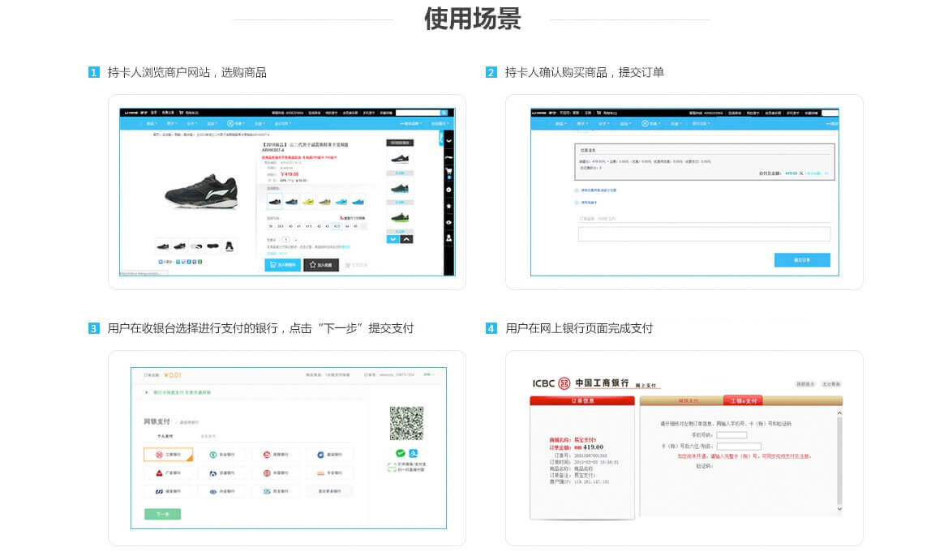
Task: Click the more banks option in the third row
Action: click(329, 492)
